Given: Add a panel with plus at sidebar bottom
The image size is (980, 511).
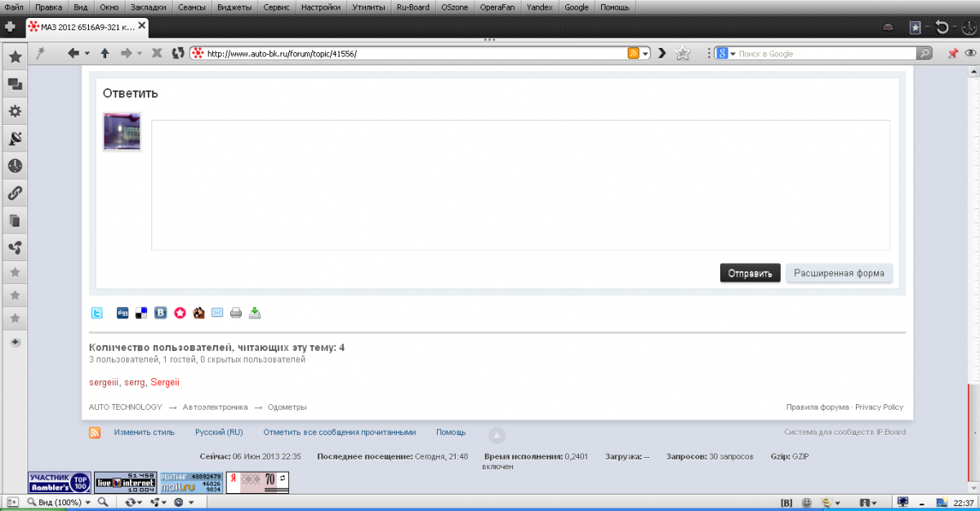Looking at the screenshot, I should [x=15, y=342].
